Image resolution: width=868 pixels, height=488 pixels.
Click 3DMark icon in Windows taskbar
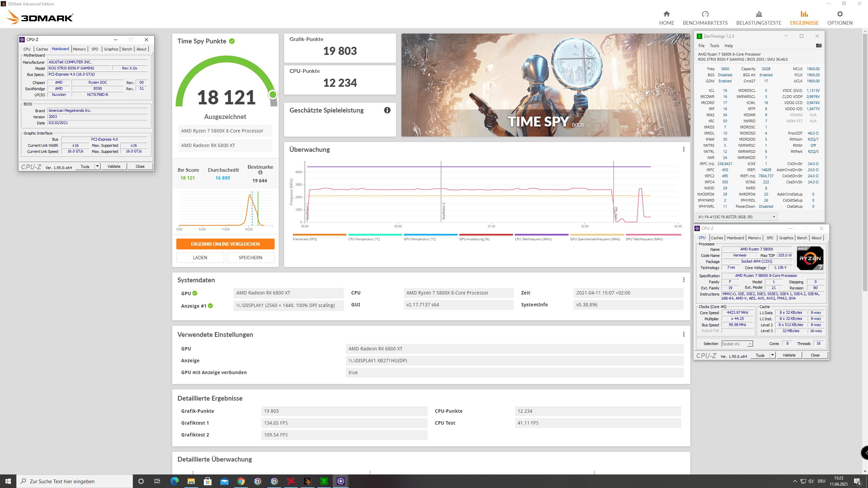coord(307,481)
